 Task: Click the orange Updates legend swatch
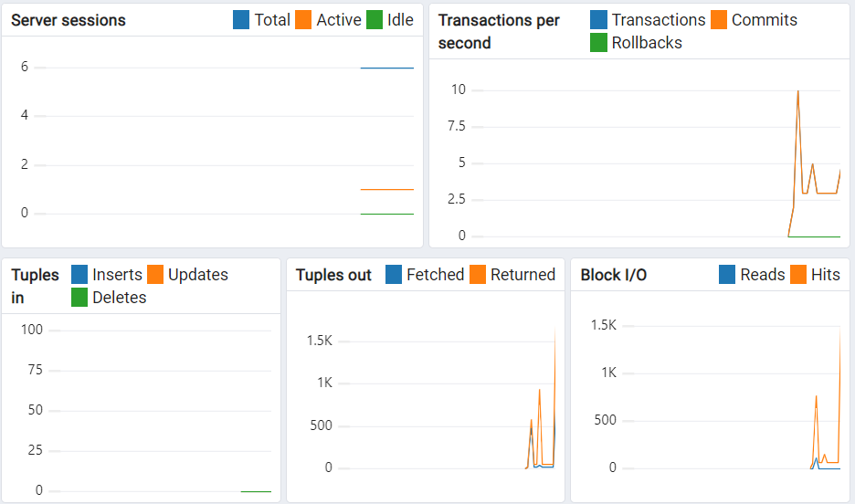(x=155, y=275)
